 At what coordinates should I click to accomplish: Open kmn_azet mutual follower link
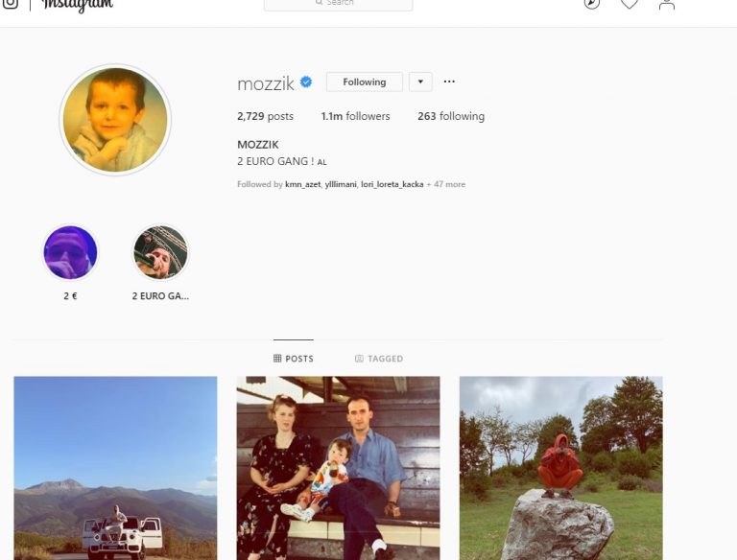tap(302, 184)
